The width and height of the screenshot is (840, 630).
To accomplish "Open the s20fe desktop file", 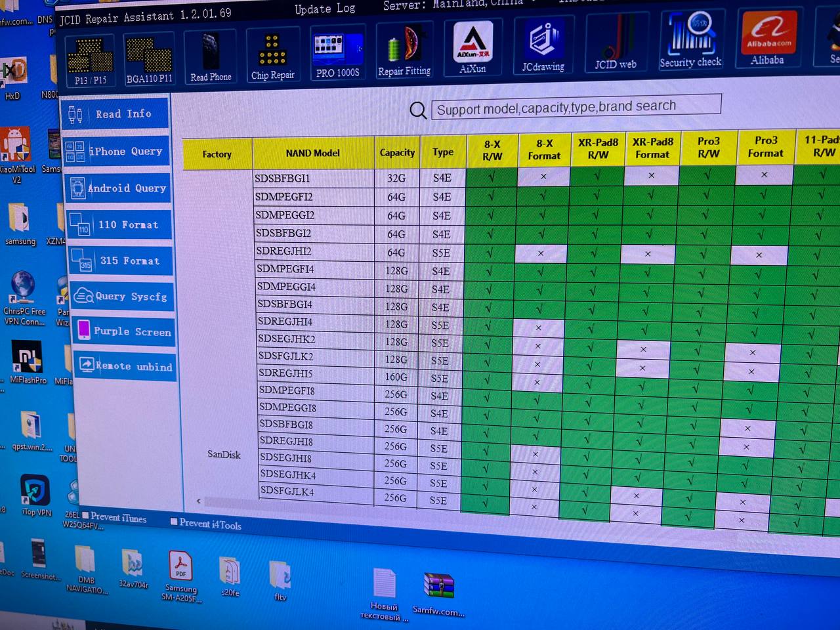I will (x=230, y=577).
